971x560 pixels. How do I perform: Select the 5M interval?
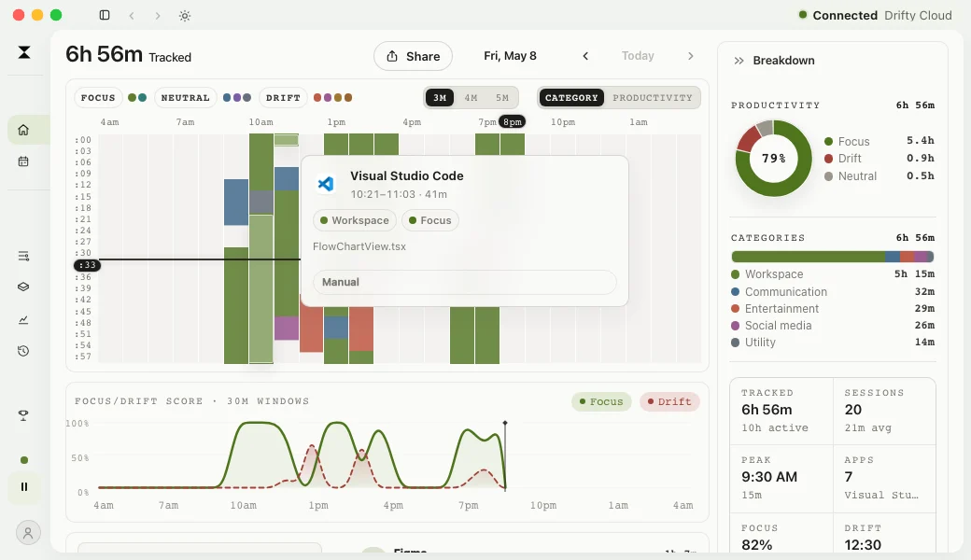[x=502, y=98]
